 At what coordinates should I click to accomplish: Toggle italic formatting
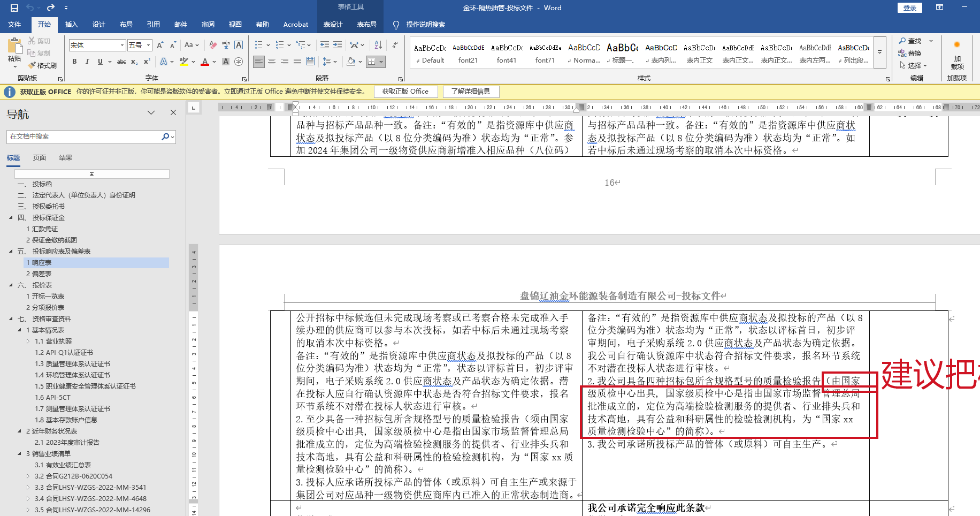point(87,62)
